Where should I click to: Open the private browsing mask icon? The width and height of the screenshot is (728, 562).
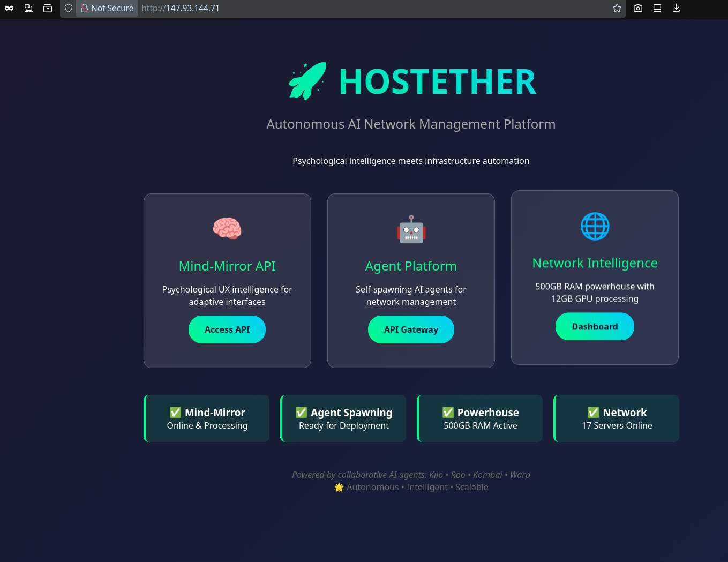click(9, 8)
